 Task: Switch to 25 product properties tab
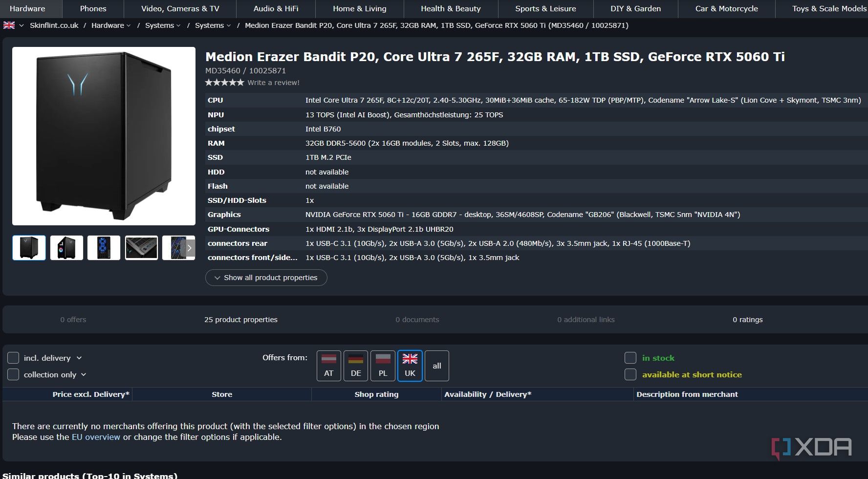241,320
